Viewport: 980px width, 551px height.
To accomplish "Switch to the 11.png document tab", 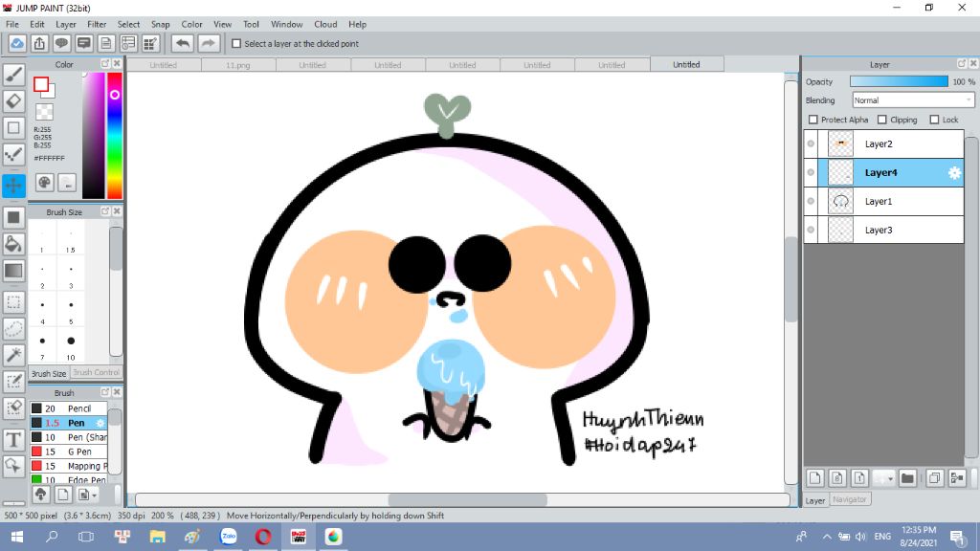I will (x=238, y=65).
